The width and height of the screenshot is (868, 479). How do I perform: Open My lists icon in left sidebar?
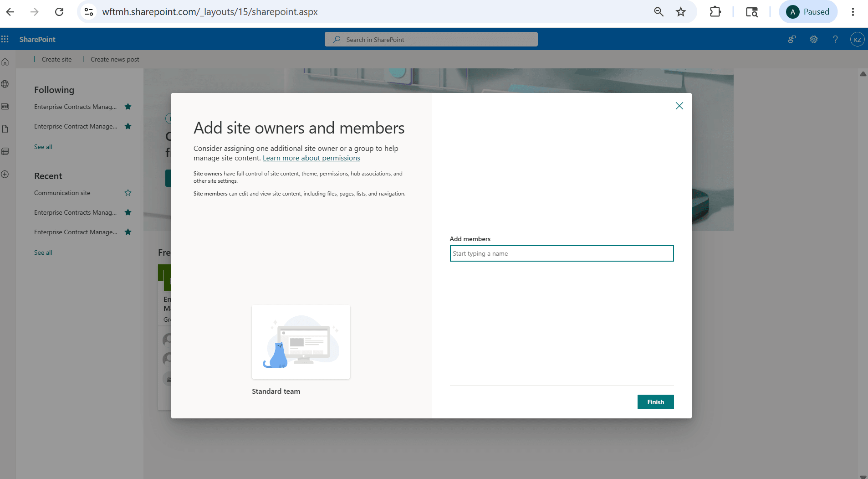(x=5, y=151)
